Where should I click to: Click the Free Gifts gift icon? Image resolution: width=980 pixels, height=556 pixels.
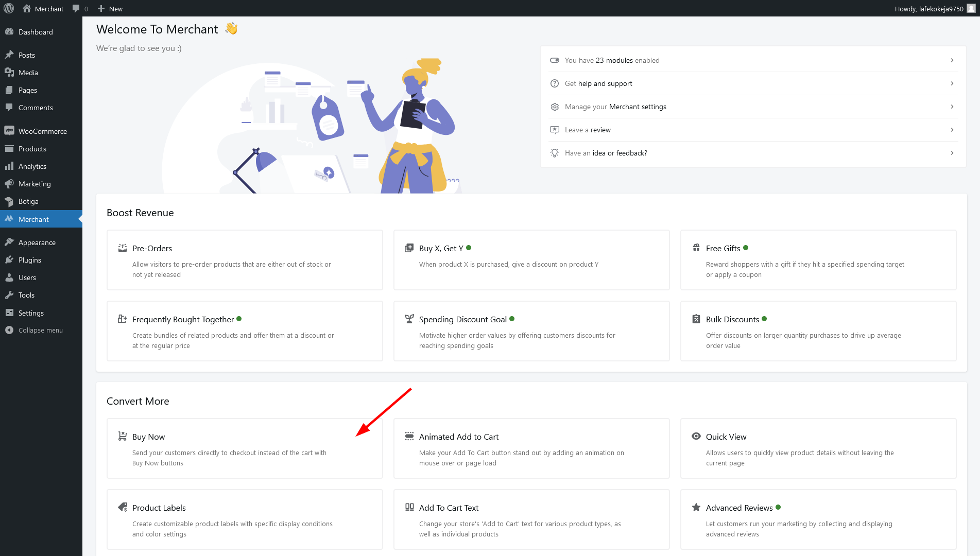pos(696,248)
